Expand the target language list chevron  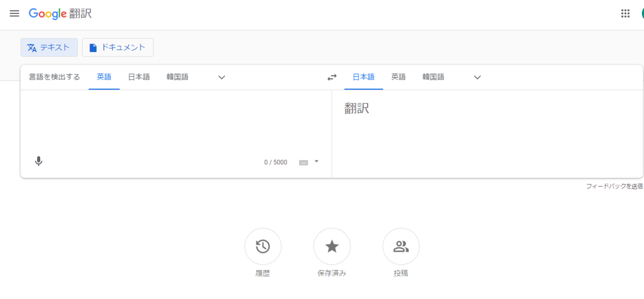[x=477, y=77]
